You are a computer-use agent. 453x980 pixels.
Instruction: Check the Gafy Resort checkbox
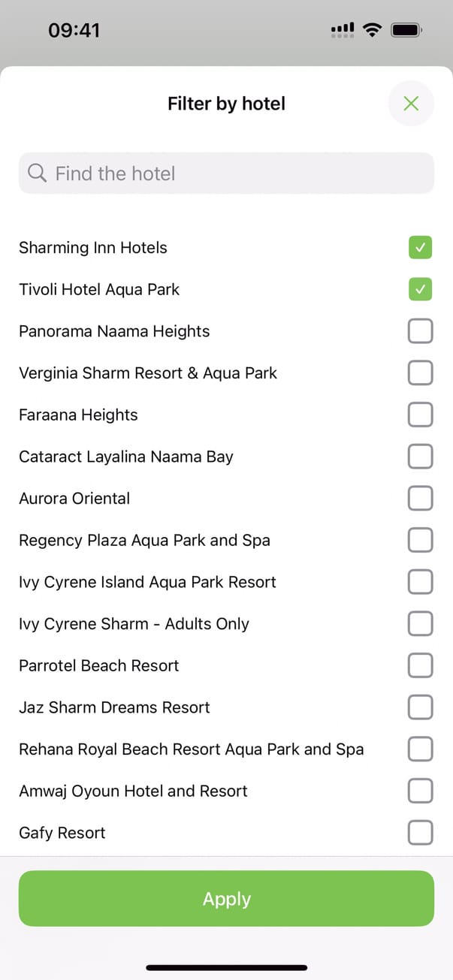420,832
